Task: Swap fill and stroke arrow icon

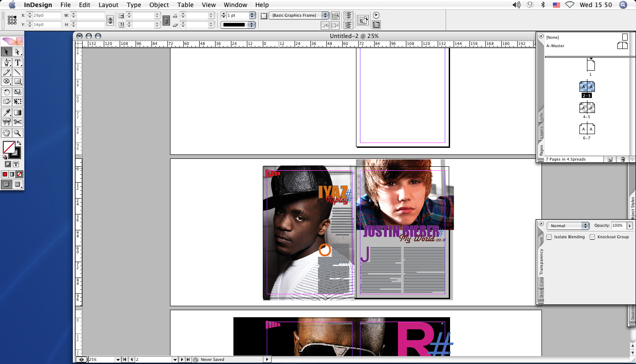Action: click(19, 143)
